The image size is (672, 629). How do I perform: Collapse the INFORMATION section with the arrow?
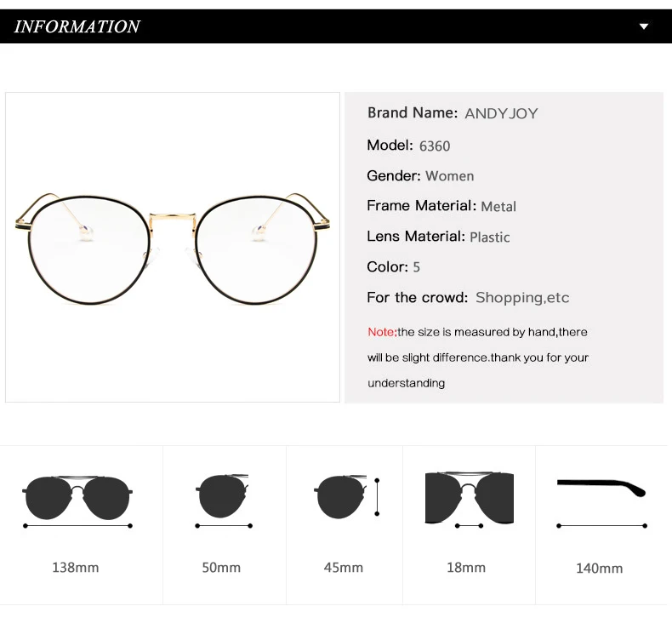coord(644,26)
